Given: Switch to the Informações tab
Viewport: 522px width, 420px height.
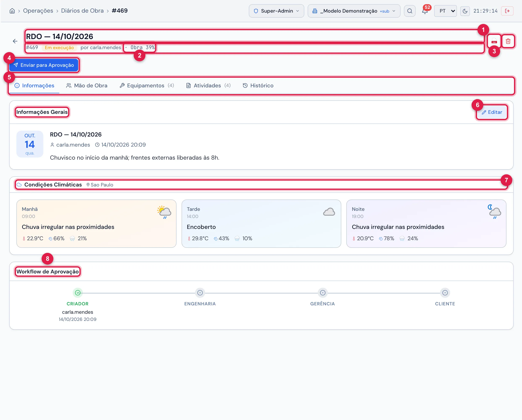Looking at the screenshot, I should click(x=34, y=85).
